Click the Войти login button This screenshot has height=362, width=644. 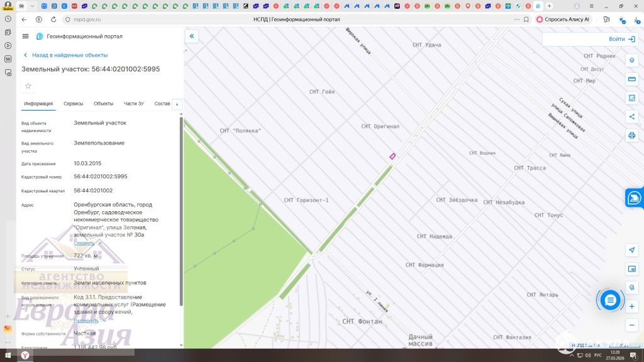[x=621, y=39]
